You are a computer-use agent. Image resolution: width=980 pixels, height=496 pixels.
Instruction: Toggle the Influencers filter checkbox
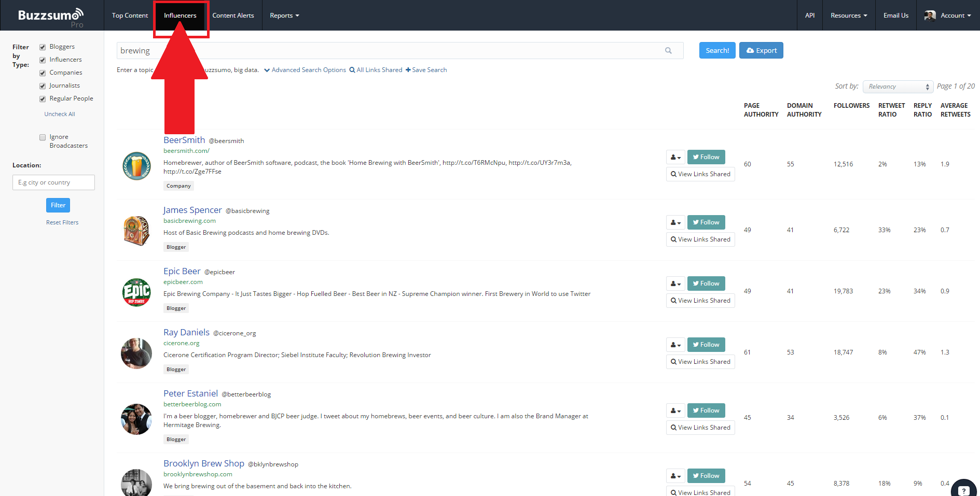click(43, 60)
